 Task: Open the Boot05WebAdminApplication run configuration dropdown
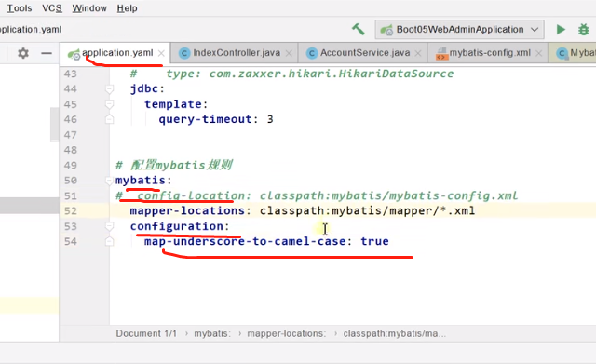point(459,29)
